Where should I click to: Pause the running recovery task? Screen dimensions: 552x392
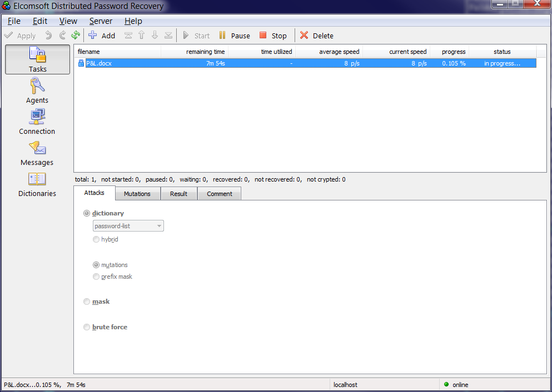click(234, 36)
